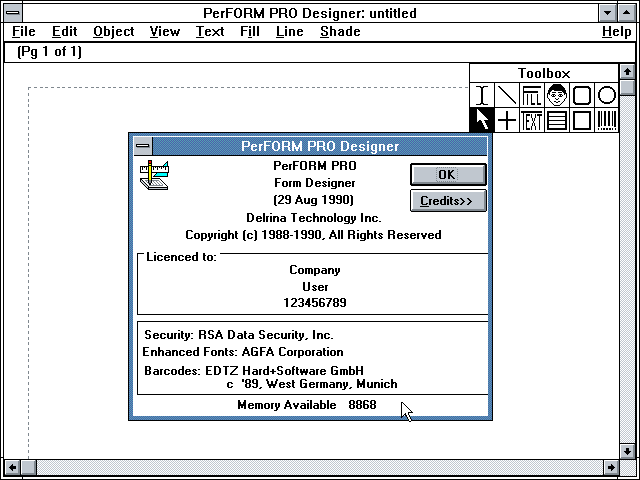Choose the Fill field tool
The height and width of the screenshot is (480, 640).
(532, 95)
